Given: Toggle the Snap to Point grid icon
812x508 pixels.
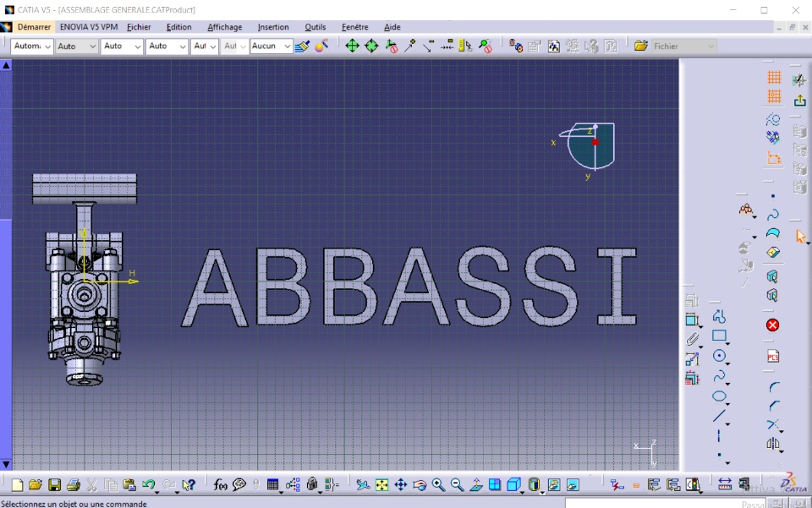Looking at the screenshot, I should [774, 96].
